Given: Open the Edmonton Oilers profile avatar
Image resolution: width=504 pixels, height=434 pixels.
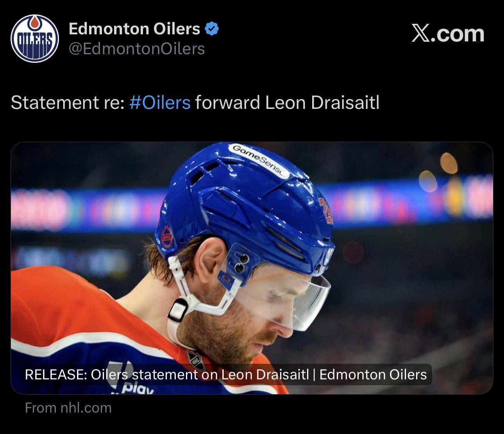Looking at the screenshot, I should [x=35, y=38].
